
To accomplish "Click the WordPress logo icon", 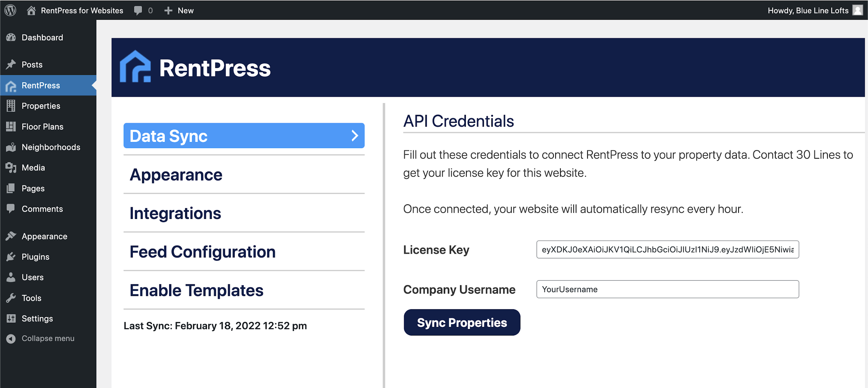I will (10, 10).
